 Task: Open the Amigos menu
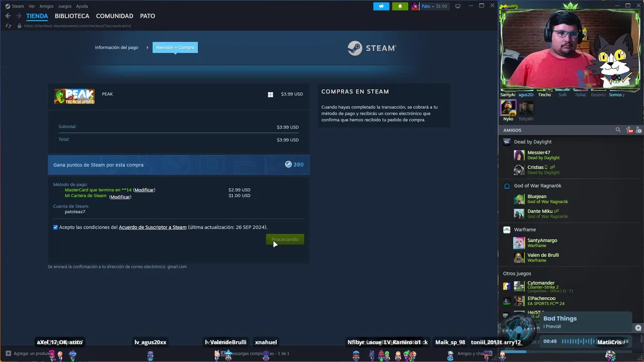pyautogui.click(x=46, y=7)
